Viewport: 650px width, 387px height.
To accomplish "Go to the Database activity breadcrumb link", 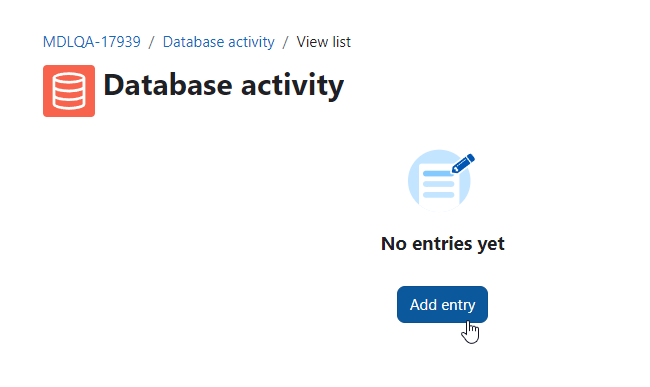I will [218, 42].
